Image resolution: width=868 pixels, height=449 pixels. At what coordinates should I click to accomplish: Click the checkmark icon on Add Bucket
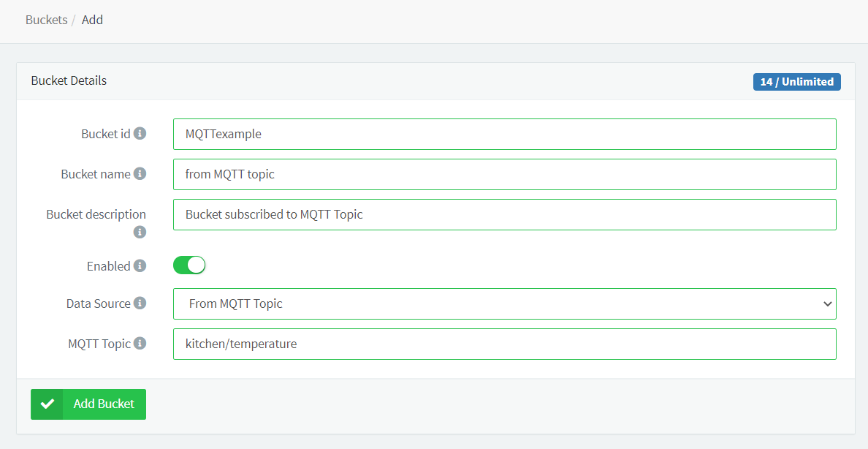pos(47,404)
